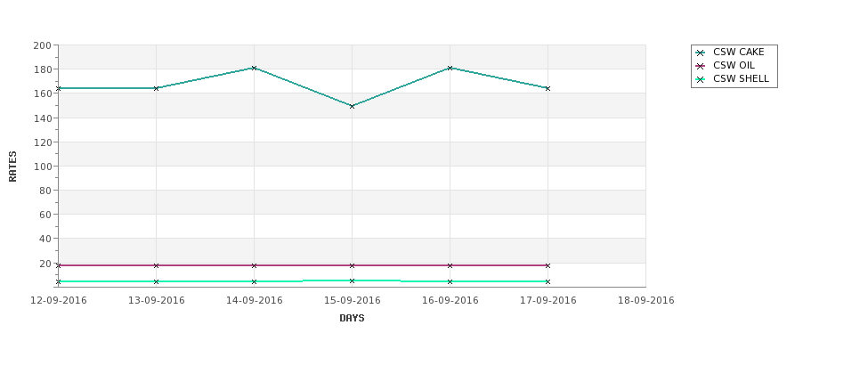Click CSW CAKE data point on 16-09-2016

(450, 68)
